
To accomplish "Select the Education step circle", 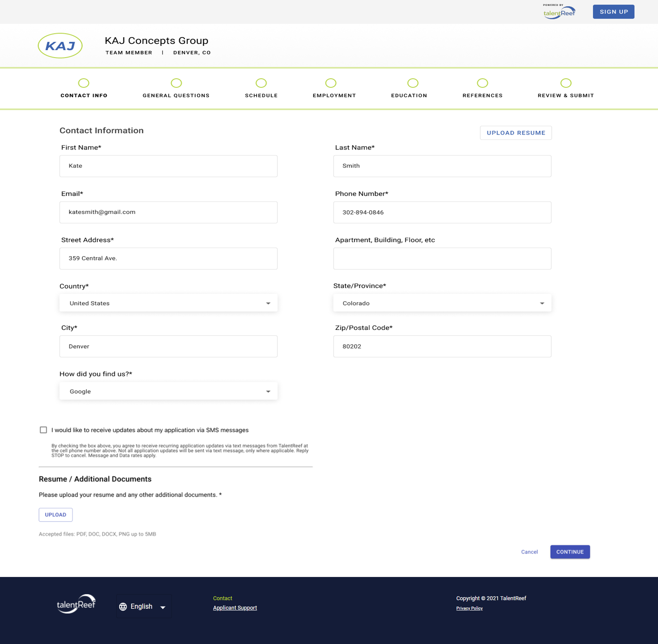I will tap(412, 83).
